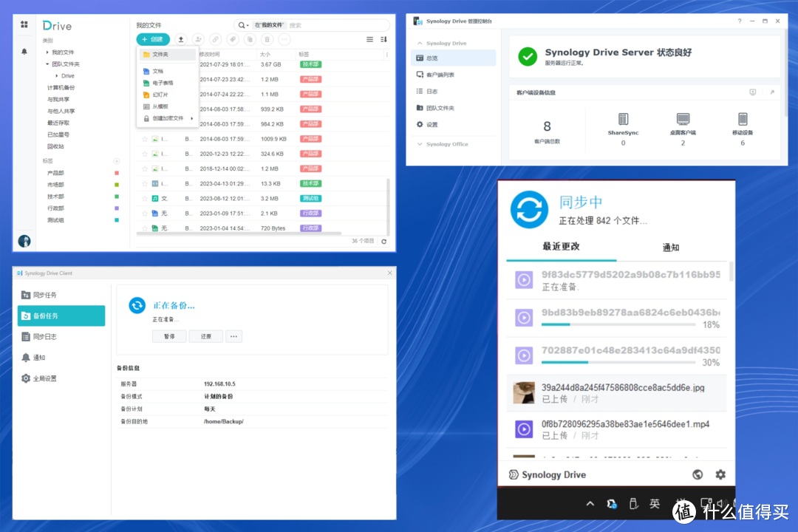Screen dimensions: 798x532
Task: Click the pink color swatch beside 产品部
Action: click(116, 173)
